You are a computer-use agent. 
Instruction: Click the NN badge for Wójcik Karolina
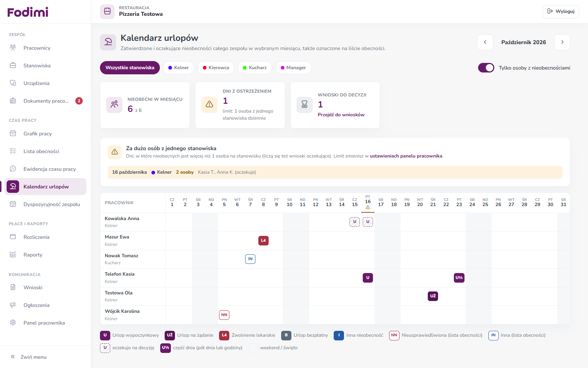click(224, 315)
